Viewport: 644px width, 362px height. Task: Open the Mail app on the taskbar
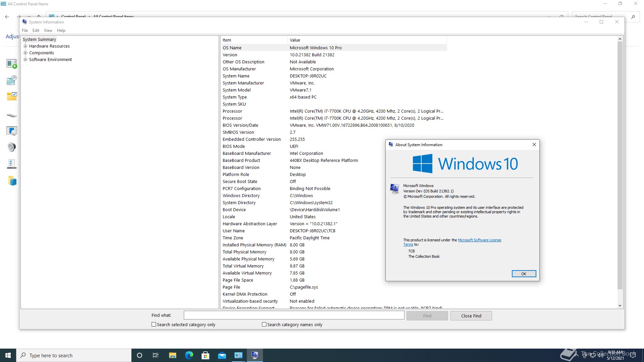222,355
